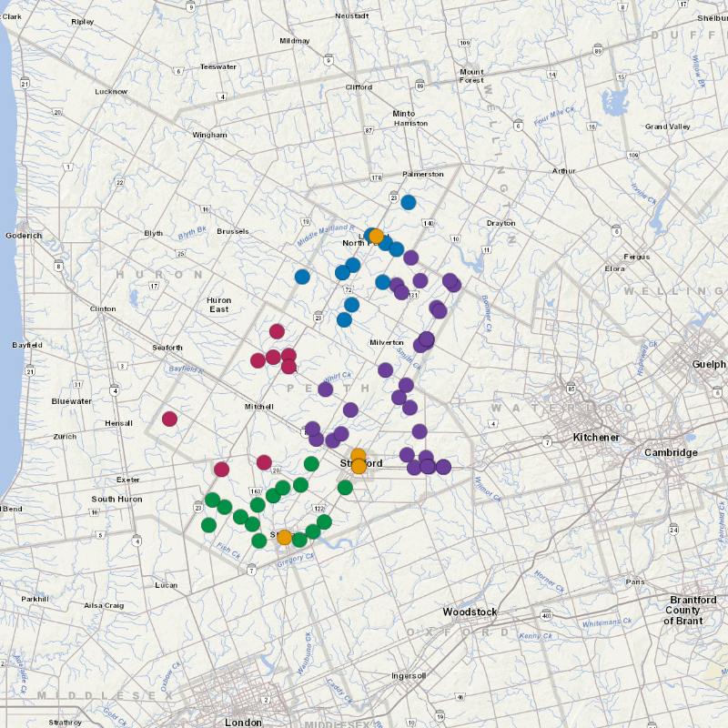Select the Mount Forest label

tap(471, 76)
